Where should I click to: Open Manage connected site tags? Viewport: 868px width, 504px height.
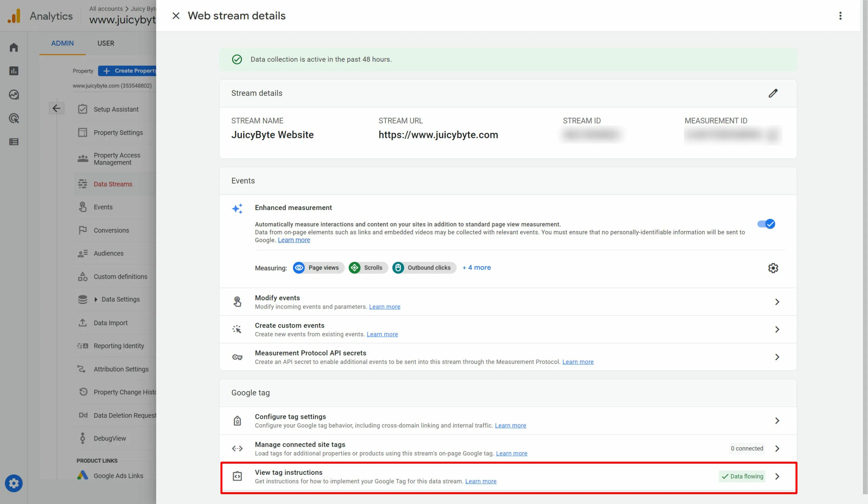click(x=300, y=444)
